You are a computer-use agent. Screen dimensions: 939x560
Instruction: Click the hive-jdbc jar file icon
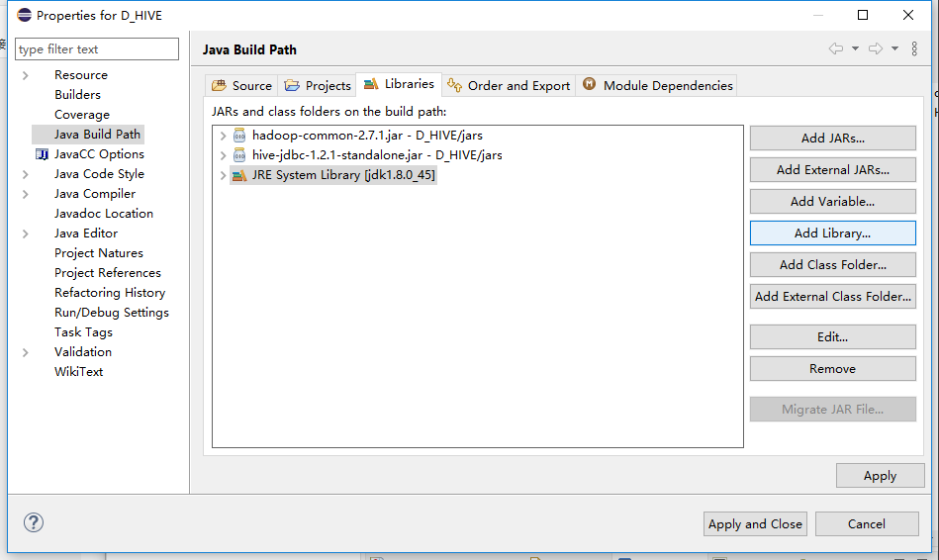(239, 155)
